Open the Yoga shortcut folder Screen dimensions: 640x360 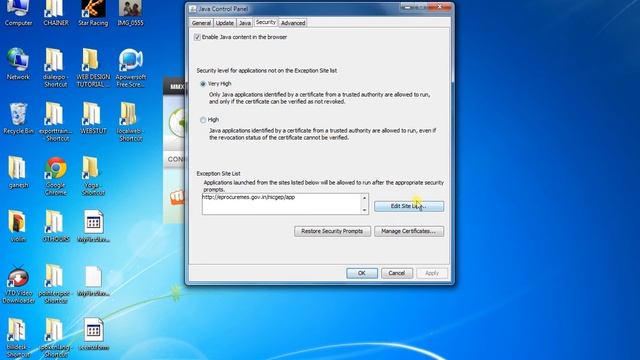coord(93,176)
